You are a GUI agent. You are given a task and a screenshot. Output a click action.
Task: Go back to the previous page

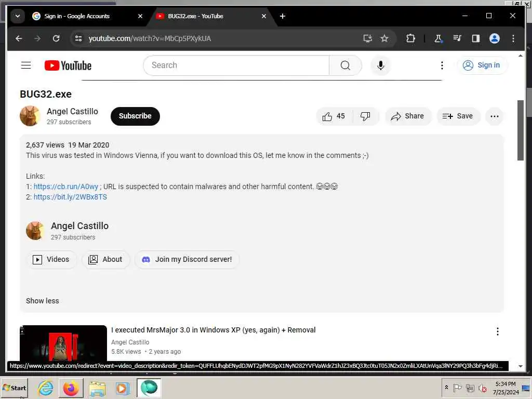coord(19,38)
